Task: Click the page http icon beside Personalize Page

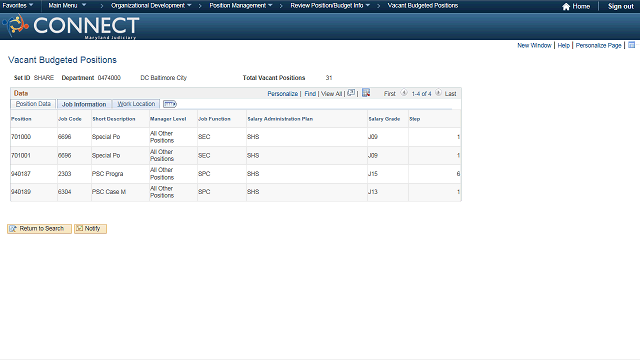Action: [x=631, y=45]
